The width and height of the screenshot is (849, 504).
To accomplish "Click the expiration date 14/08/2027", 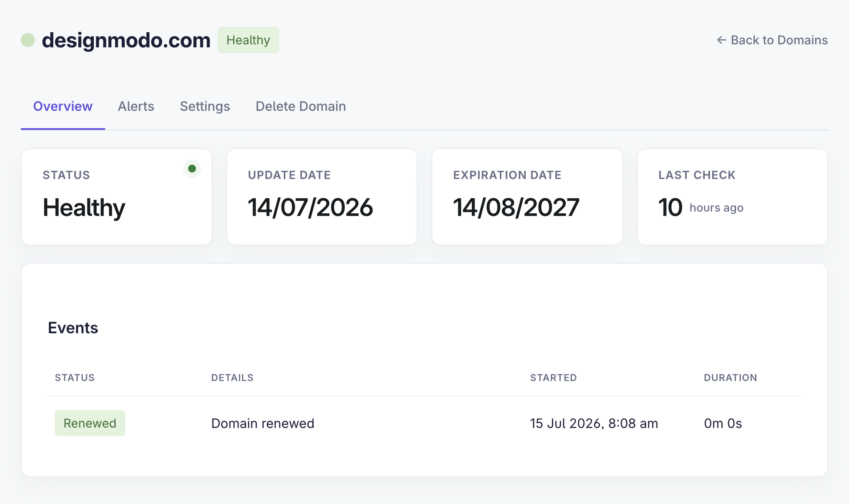I will [516, 207].
